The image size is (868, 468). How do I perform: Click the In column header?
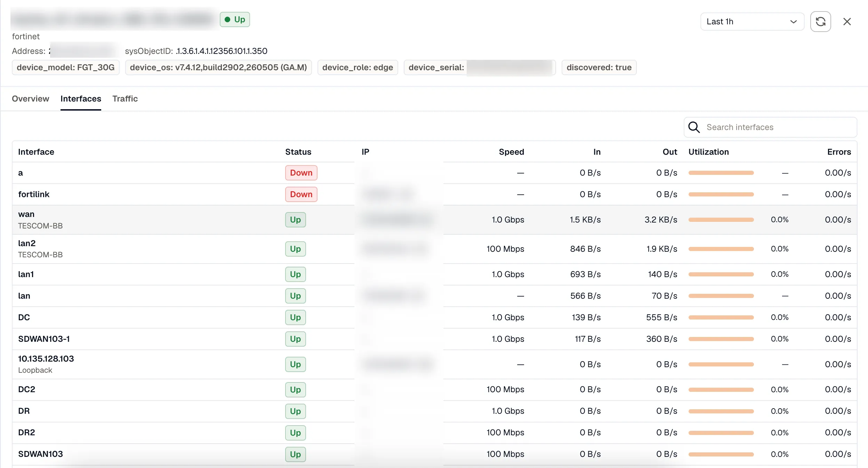click(597, 152)
